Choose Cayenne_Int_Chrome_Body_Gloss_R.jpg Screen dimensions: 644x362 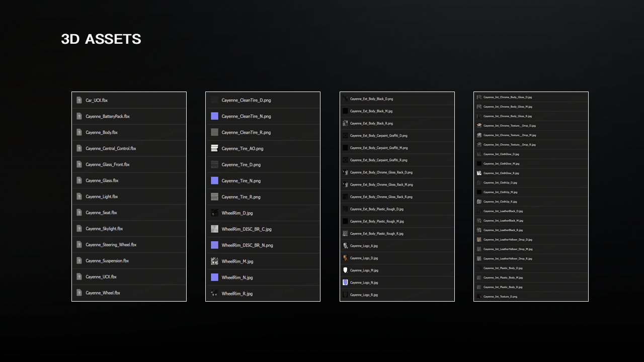pos(508,116)
